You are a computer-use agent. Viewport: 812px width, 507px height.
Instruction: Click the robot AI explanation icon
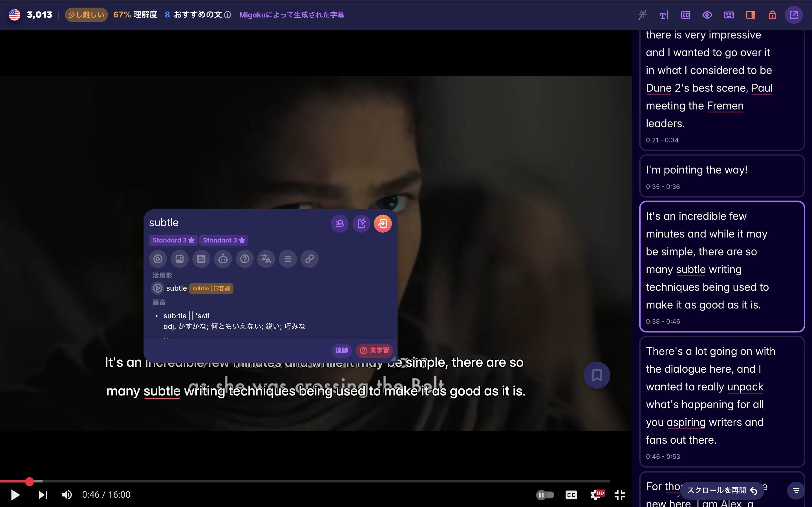click(223, 259)
